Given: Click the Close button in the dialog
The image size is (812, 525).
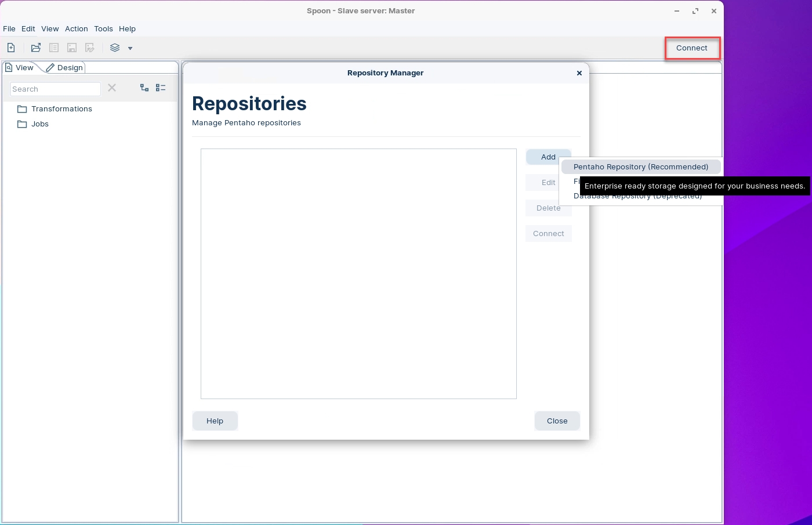Looking at the screenshot, I should (x=557, y=421).
